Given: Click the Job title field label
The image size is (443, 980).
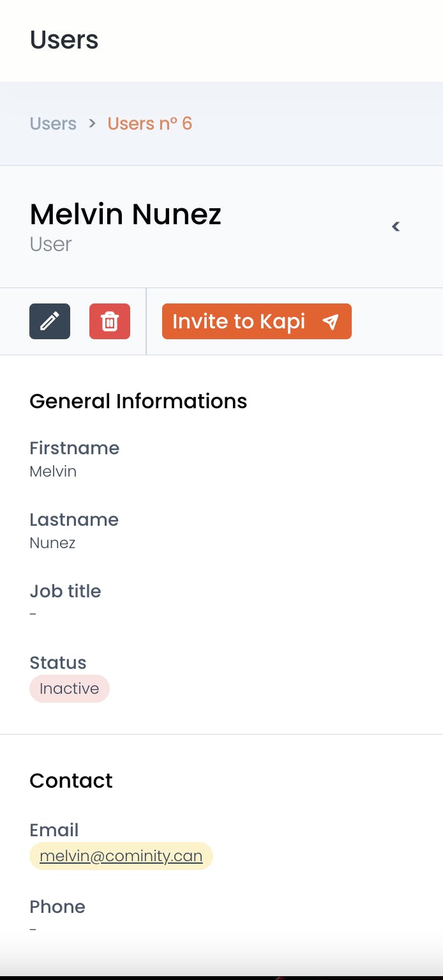Looking at the screenshot, I should [x=65, y=591].
